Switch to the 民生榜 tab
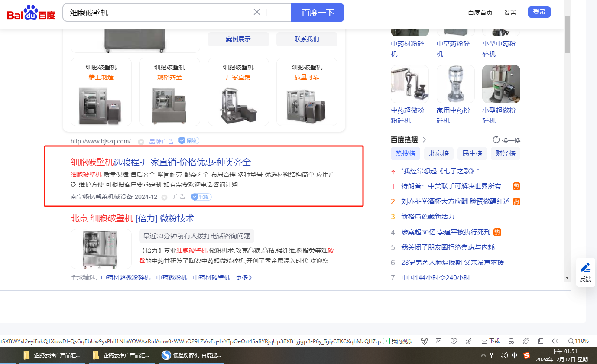Image resolution: width=597 pixels, height=364 pixels. coord(472,153)
